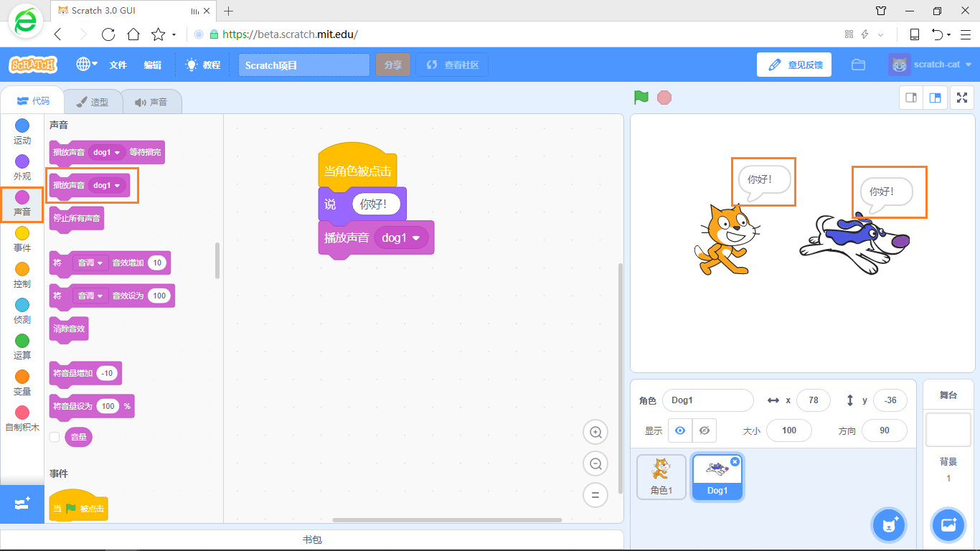The image size is (980, 551).
Task: Zoom in the code workspace
Action: 595,432
